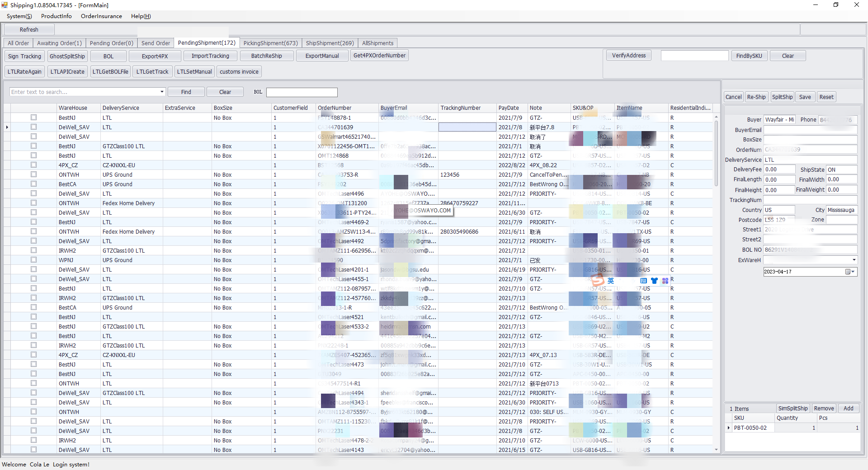
Task: Click the Shipping app title bar icon
Action: 5,5
